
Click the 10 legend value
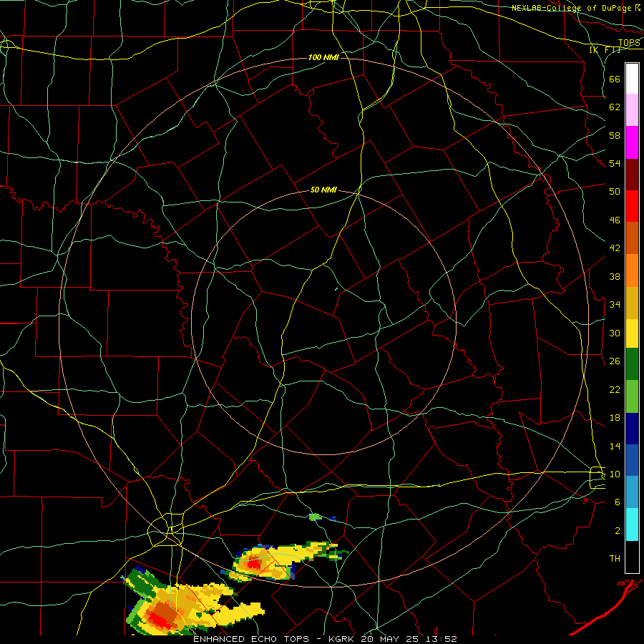(x=615, y=474)
